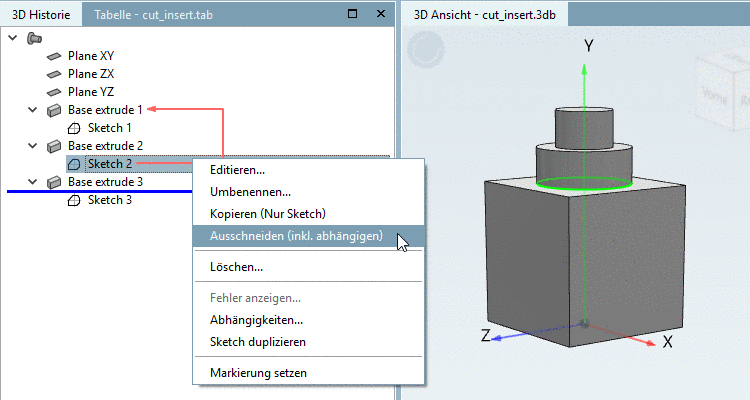750x400 pixels.
Task: Click the Plane XY plane icon
Action: 54,56
